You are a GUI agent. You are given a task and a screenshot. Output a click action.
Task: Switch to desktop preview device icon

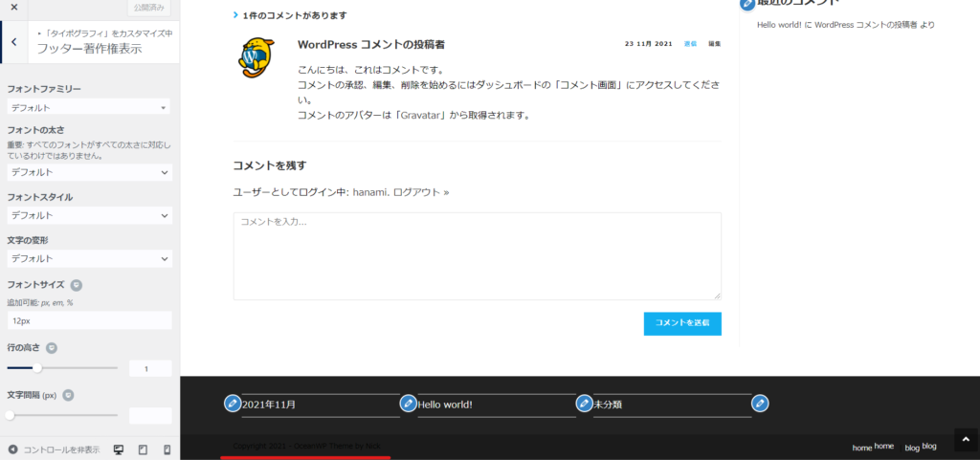point(119,449)
